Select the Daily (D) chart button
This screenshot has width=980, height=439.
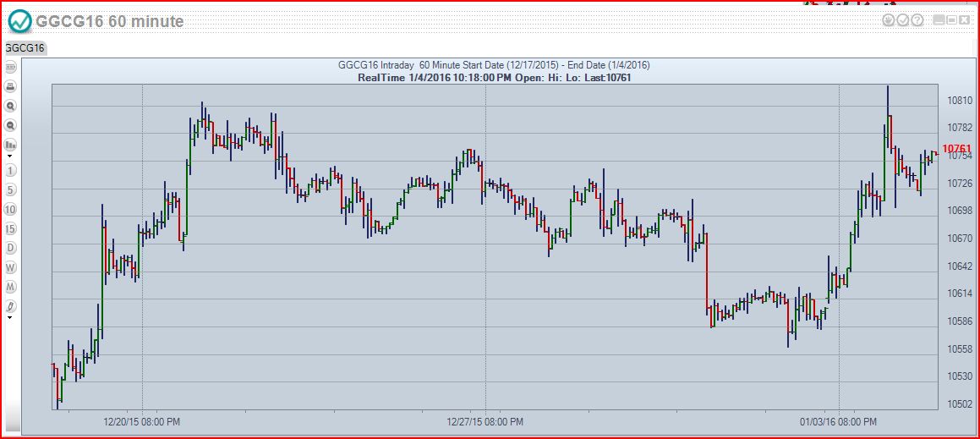(x=11, y=248)
